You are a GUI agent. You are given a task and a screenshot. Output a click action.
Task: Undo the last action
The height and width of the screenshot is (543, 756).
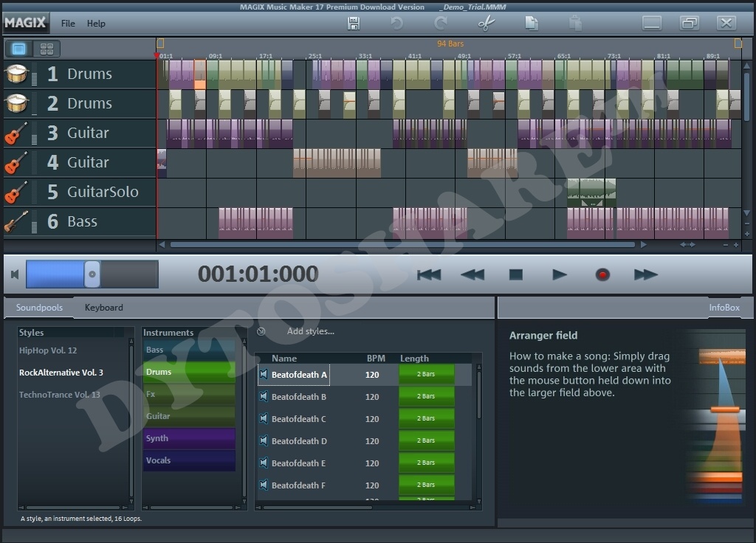tap(396, 23)
